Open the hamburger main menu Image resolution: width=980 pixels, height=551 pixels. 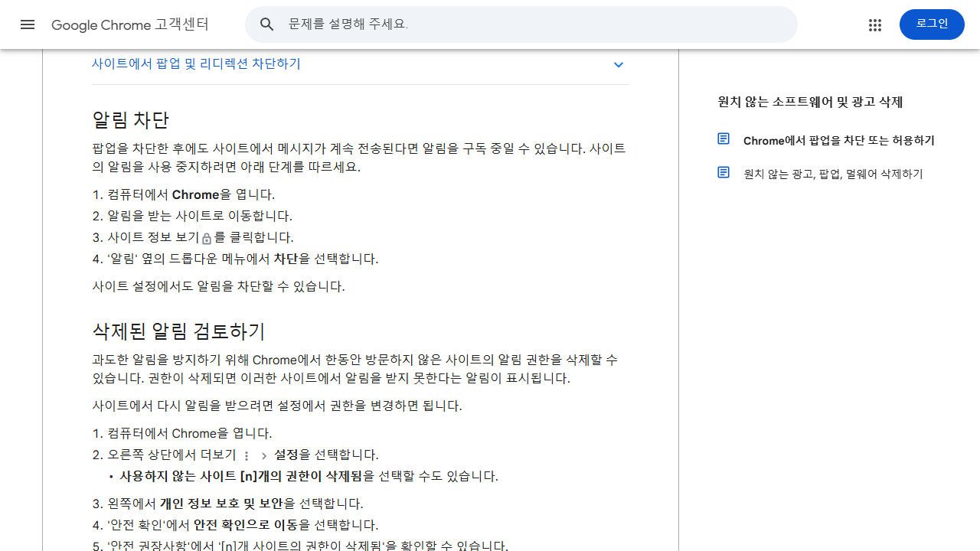[28, 24]
